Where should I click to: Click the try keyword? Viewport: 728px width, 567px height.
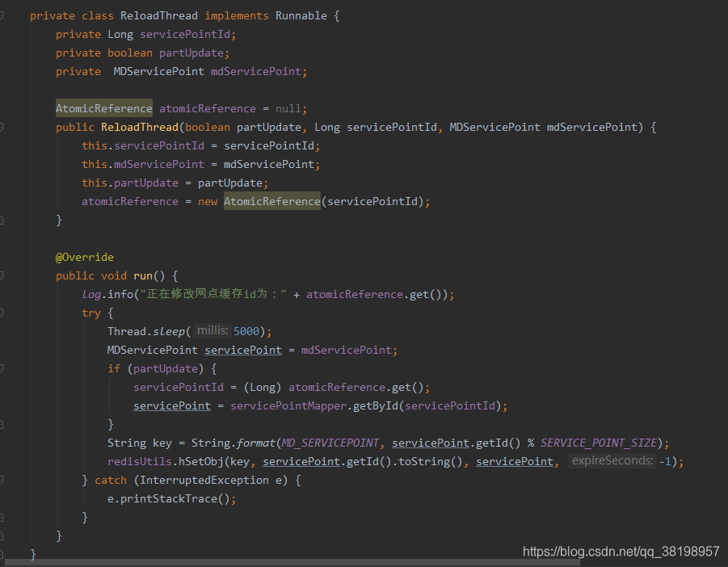click(91, 313)
